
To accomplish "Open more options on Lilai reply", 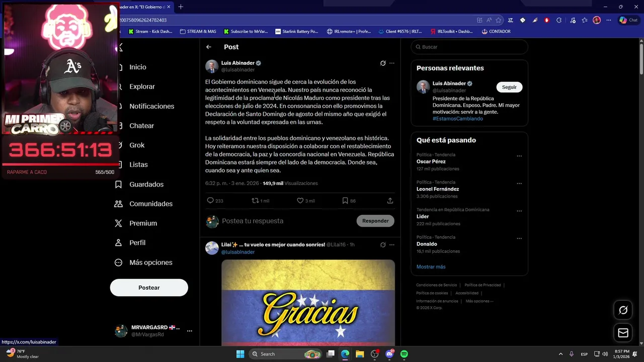I will [392, 245].
